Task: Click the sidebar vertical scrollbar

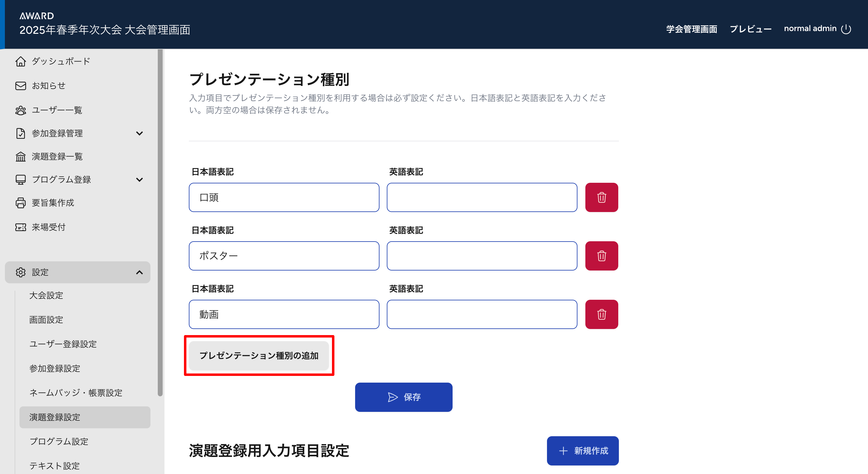Action: 160,222
